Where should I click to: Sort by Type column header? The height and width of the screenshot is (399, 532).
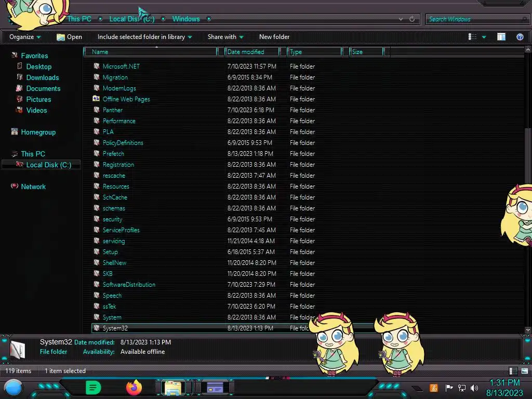(314, 51)
